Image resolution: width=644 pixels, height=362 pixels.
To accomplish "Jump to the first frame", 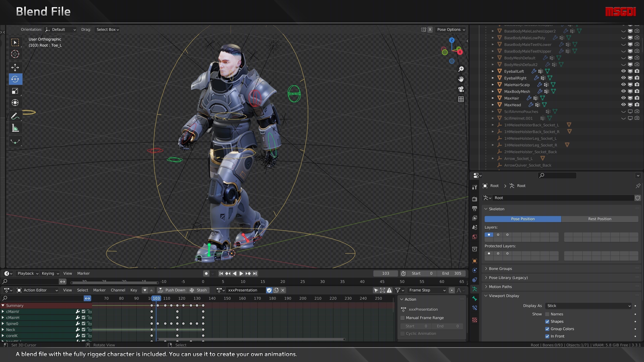I will [221, 274].
